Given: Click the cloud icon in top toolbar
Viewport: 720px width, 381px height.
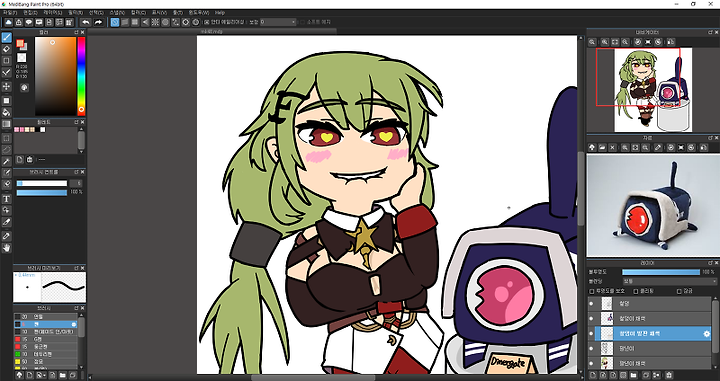Looking at the screenshot, I should click(x=8, y=22).
